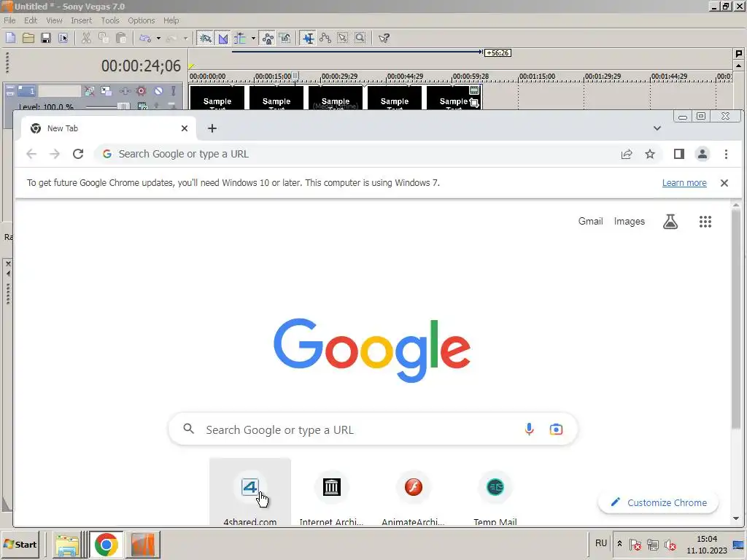Open the RU language selector
The width and height of the screenshot is (747, 560).
tap(601, 542)
